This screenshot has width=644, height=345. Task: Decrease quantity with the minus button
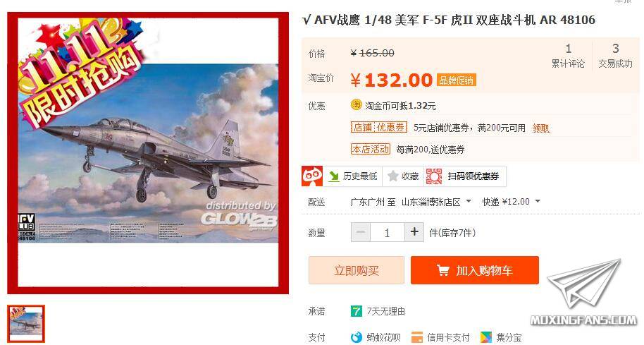[x=361, y=232]
